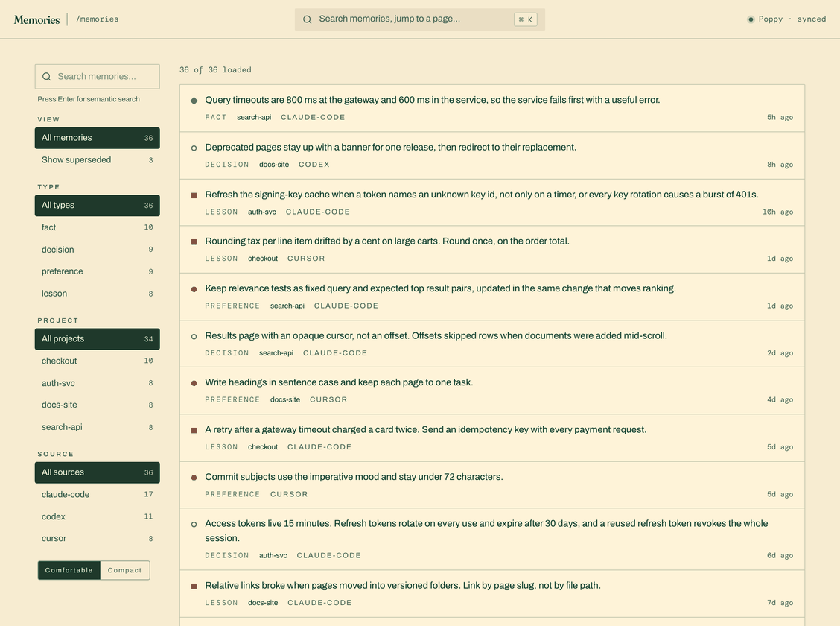Image resolution: width=840 pixels, height=626 pixels.
Task: Focus the sidebar Search memories input
Action: (x=97, y=77)
